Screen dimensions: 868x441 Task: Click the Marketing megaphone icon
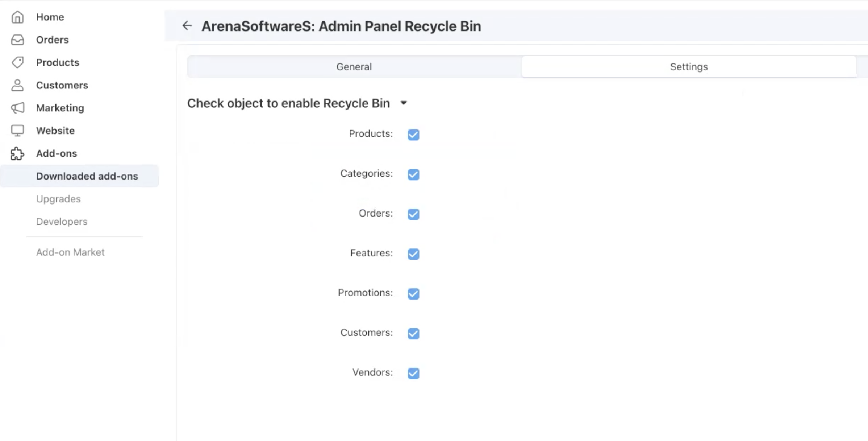point(17,108)
